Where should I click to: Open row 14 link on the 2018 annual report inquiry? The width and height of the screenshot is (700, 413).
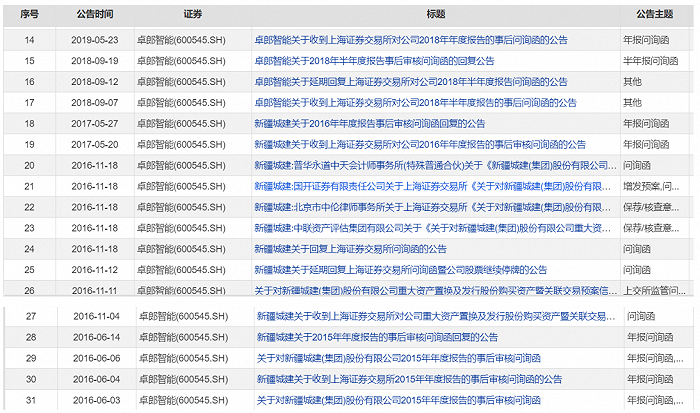click(x=411, y=40)
